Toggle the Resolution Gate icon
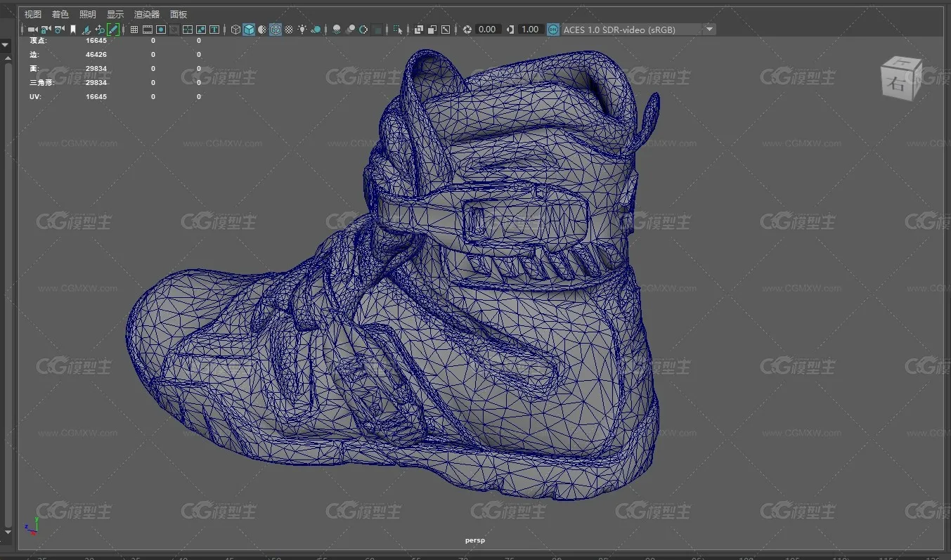The height and width of the screenshot is (560, 951). tap(161, 30)
